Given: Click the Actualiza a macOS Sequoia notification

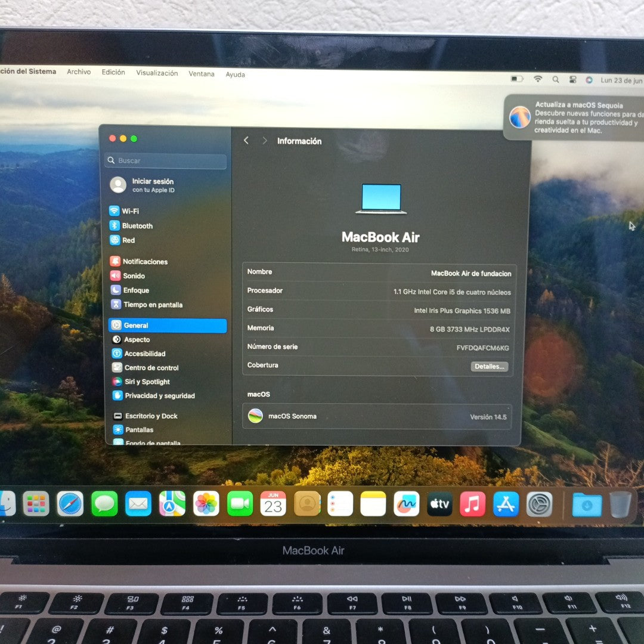Looking at the screenshot, I should click(x=574, y=117).
